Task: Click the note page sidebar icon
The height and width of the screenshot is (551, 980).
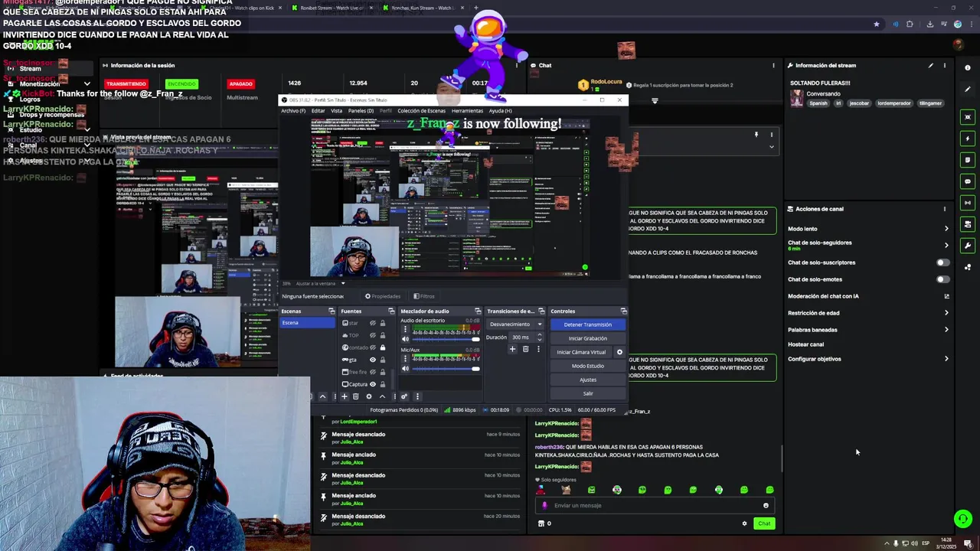Action: coord(968,160)
